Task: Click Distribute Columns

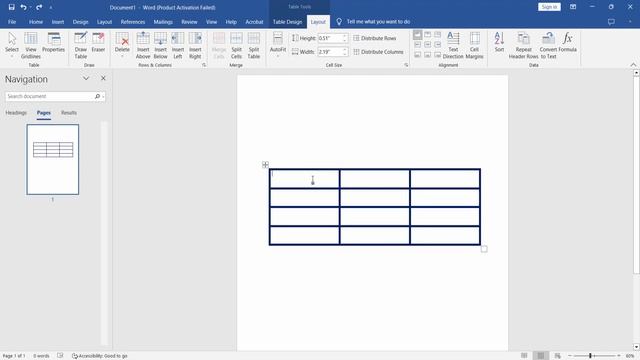Action: [x=378, y=52]
